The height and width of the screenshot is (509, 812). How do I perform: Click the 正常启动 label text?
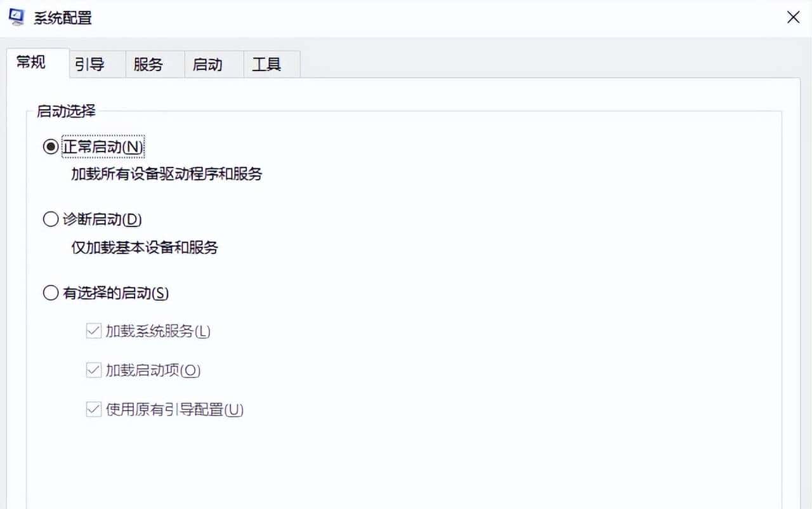point(103,146)
